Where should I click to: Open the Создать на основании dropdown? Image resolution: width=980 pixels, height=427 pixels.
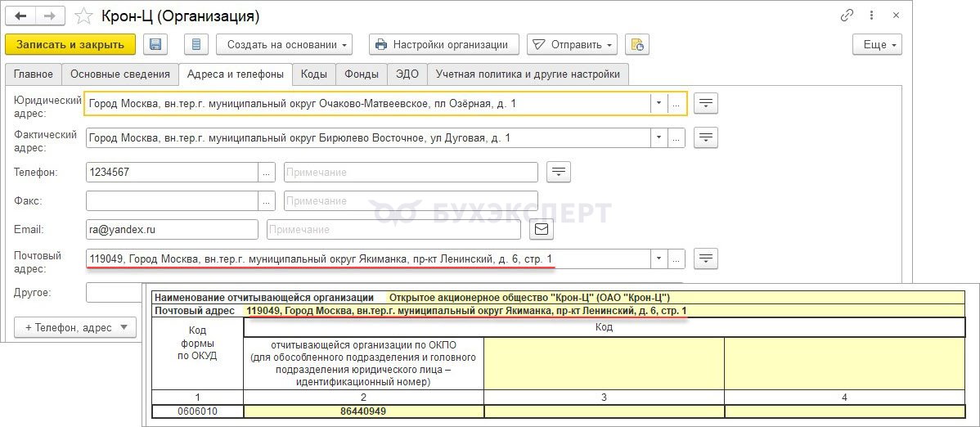click(x=285, y=44)
